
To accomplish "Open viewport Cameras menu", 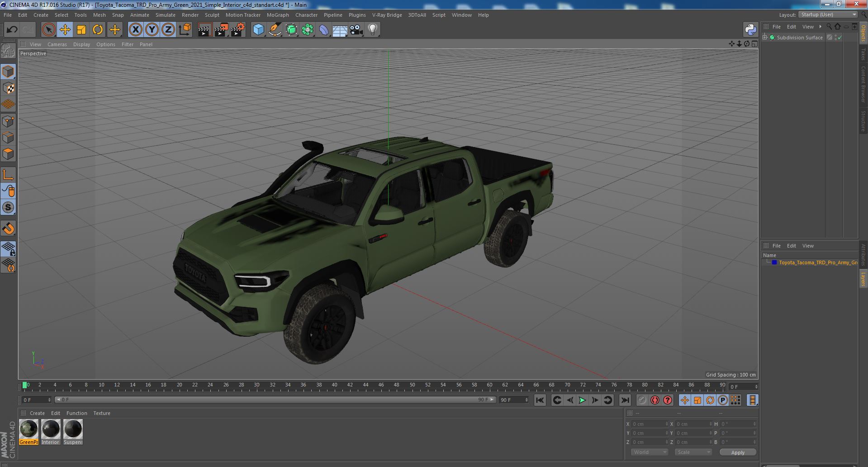I will coord(57,44).
